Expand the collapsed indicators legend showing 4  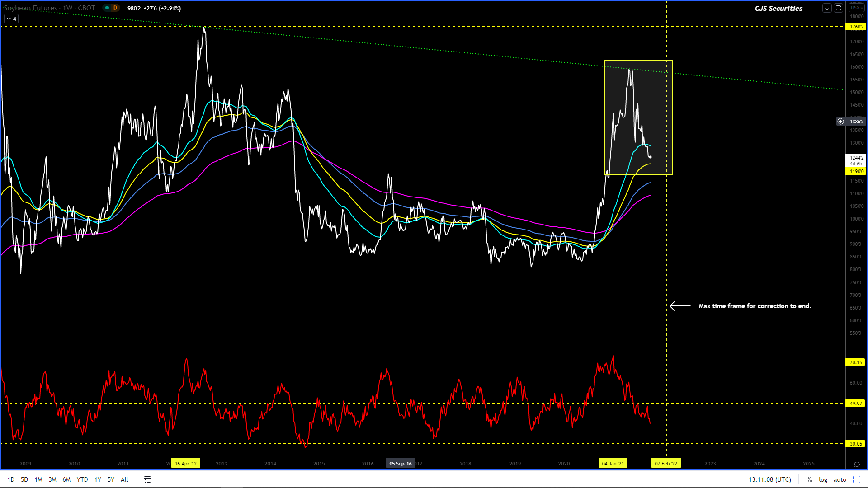click(x=11, y=19)
